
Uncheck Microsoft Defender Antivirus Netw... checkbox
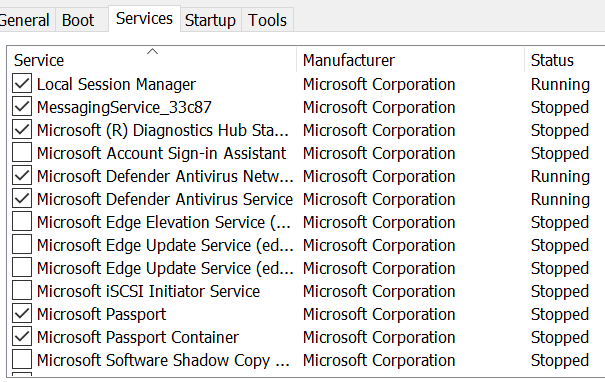coord(22,176)
